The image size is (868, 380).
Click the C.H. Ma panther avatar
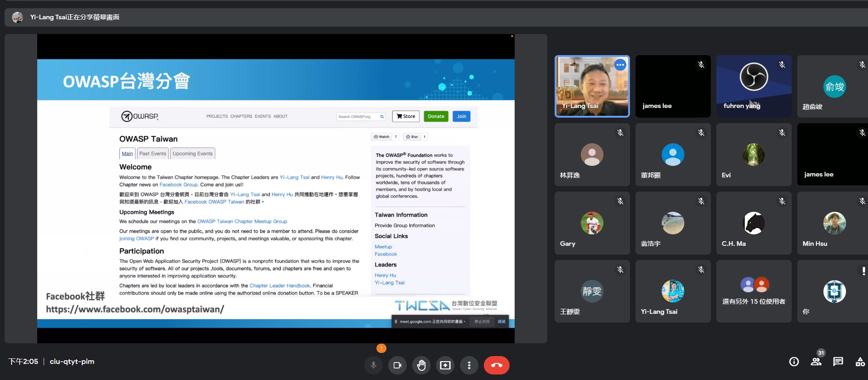tap(754, 223)
